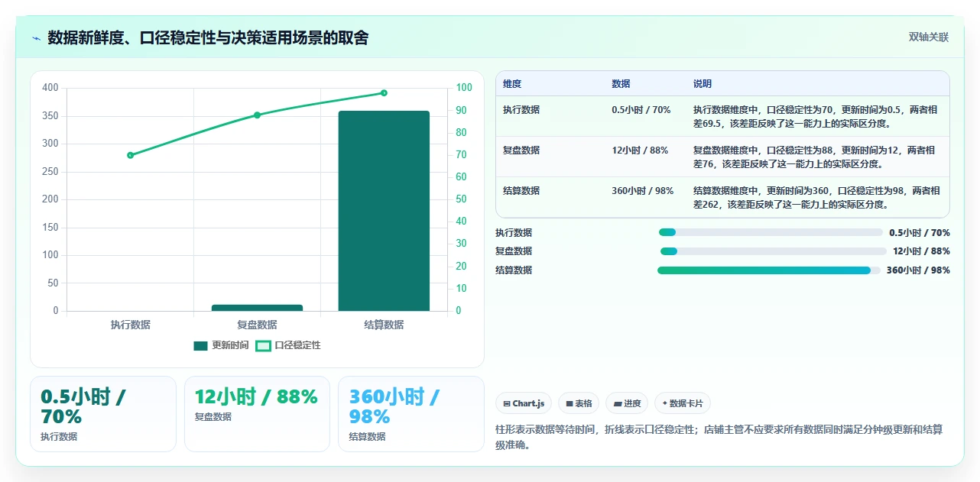980x482 pixels.
Task: Click the 12小时 / 88% table cell
Action: [640, 150]
